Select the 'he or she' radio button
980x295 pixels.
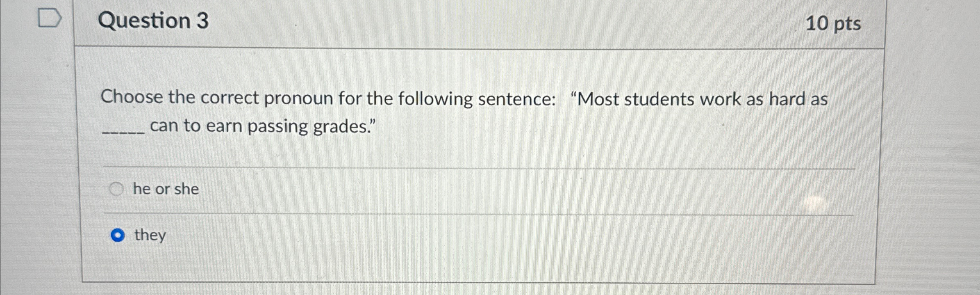tap(118, 189)
